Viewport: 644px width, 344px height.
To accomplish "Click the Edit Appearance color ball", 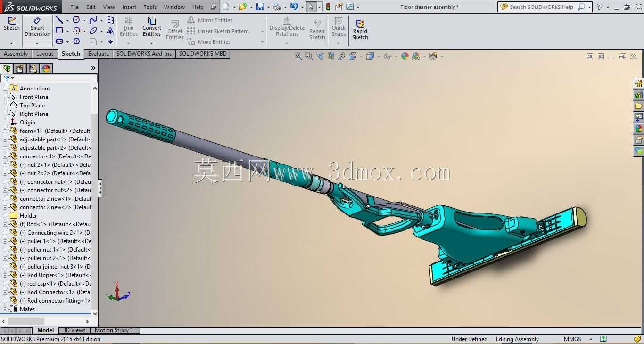I will coord(405,56).
